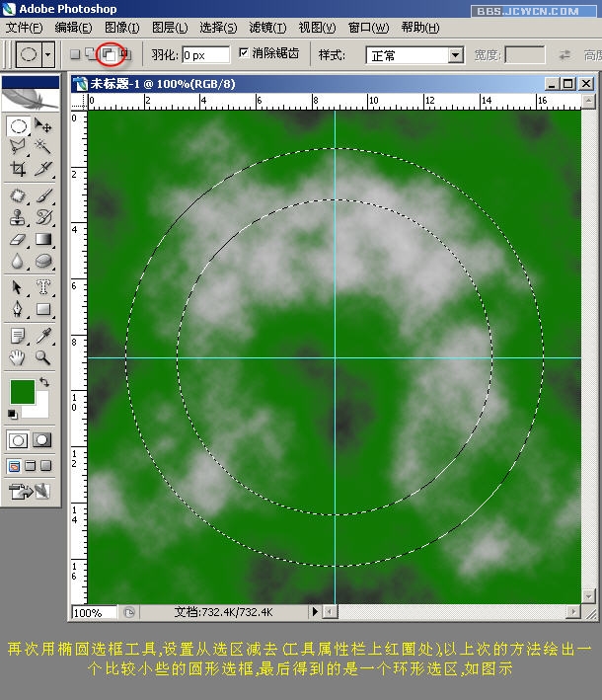The image size is (602, 700).
Task: Minimize the 未标题-1 document window
Action: 553,84
